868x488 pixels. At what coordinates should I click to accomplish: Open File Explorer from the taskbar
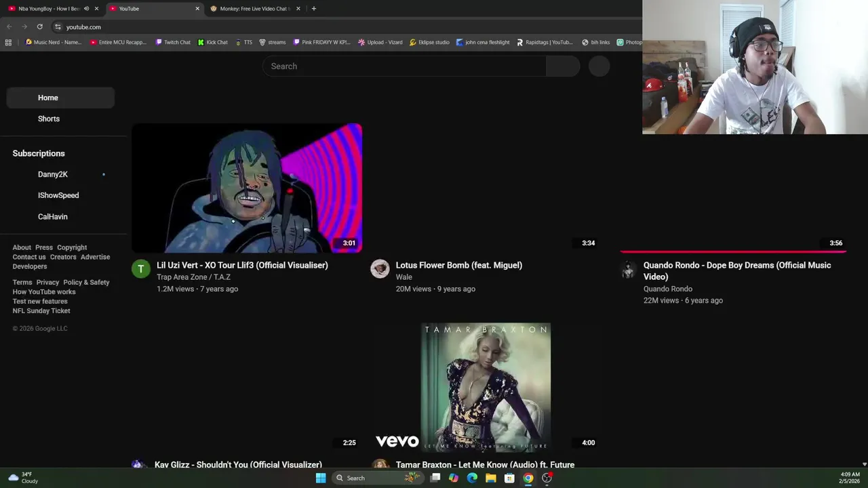click(490, 478)
